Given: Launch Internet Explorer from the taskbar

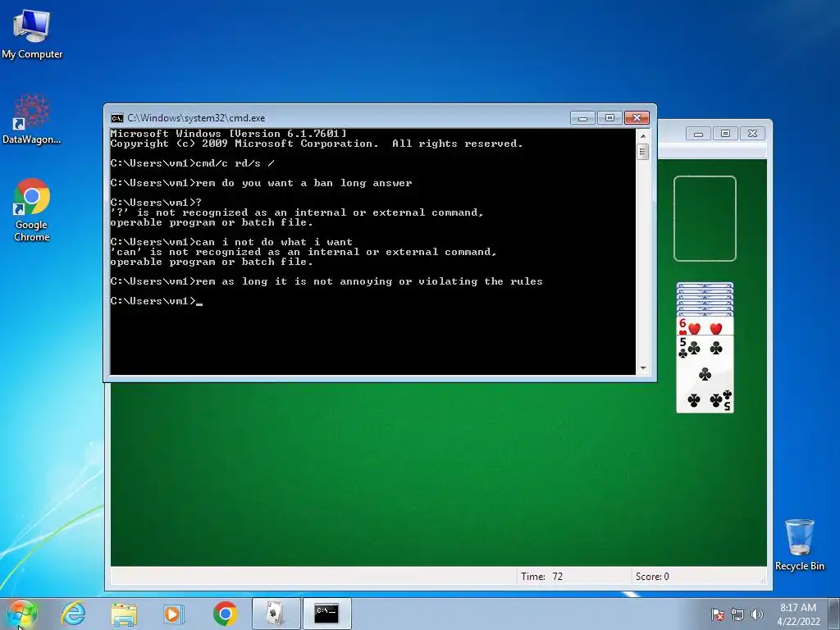Looking at the screenshot, I should (73, 614).
